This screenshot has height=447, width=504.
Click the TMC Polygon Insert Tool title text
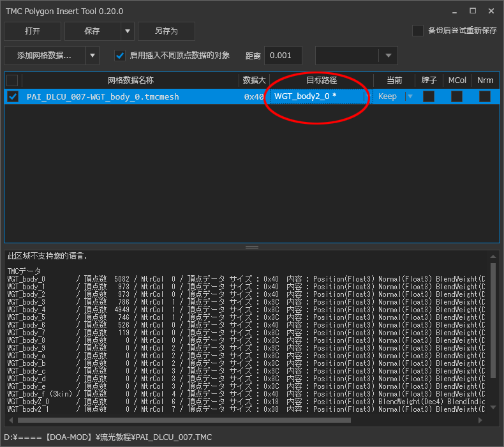point(64,11)
